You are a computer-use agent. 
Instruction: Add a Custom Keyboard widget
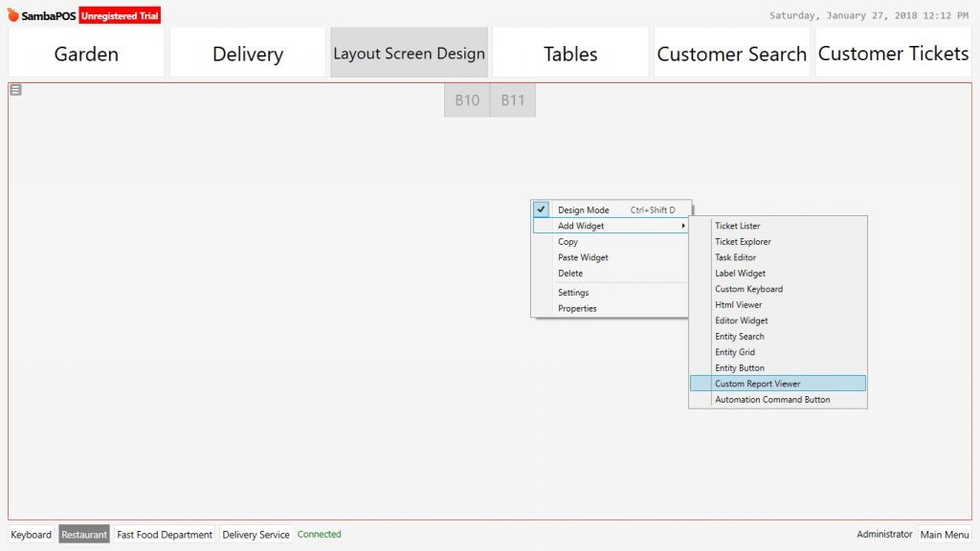(778, 289)
